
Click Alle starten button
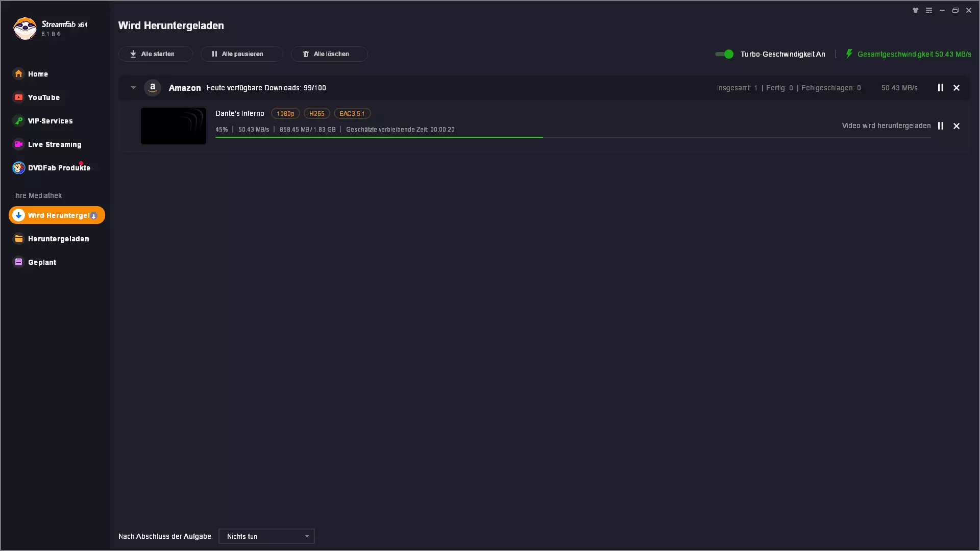coord(155,54)
